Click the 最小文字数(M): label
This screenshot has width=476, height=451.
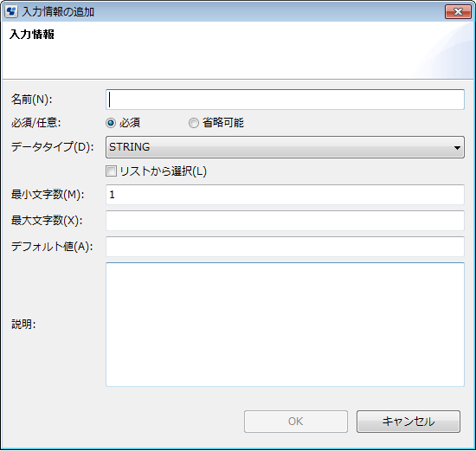point(48,195)
